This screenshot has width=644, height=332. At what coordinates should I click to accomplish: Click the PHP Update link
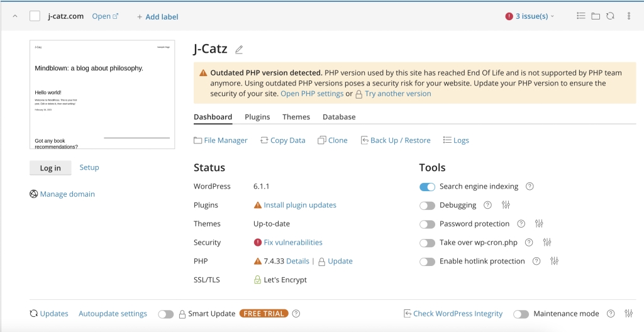tap(340, 261)
